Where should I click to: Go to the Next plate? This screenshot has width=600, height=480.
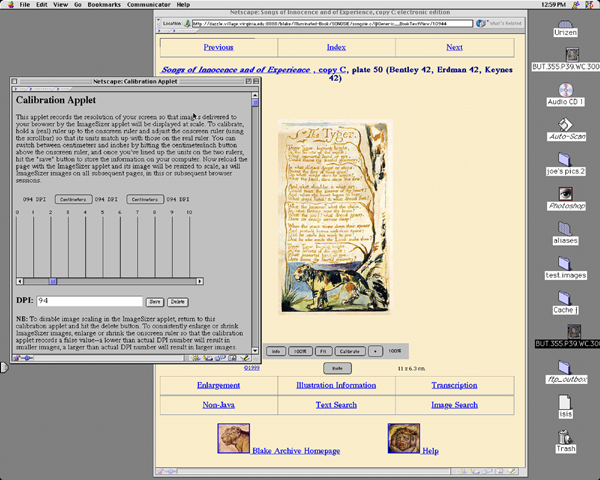coord(454,47)
